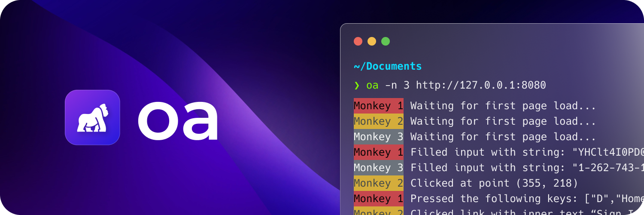This screenshot has width=644, height=215.
Task: Click the purple gorilla app icon
Action: (x=92, y=117)
